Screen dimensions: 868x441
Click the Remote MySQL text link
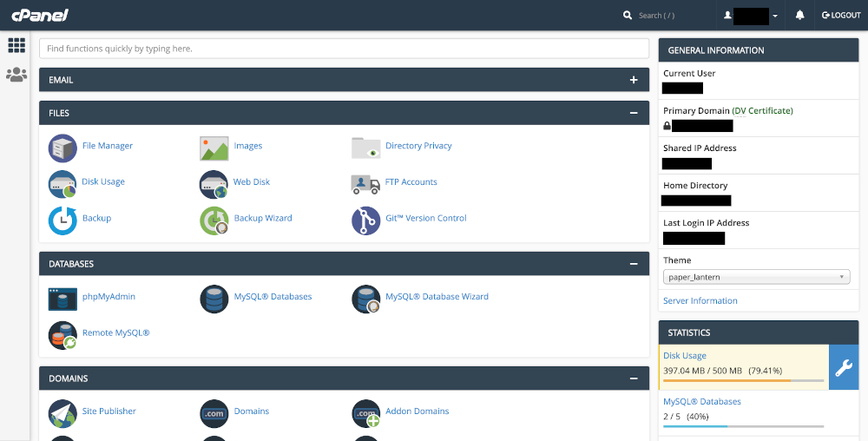coord(115,333)
